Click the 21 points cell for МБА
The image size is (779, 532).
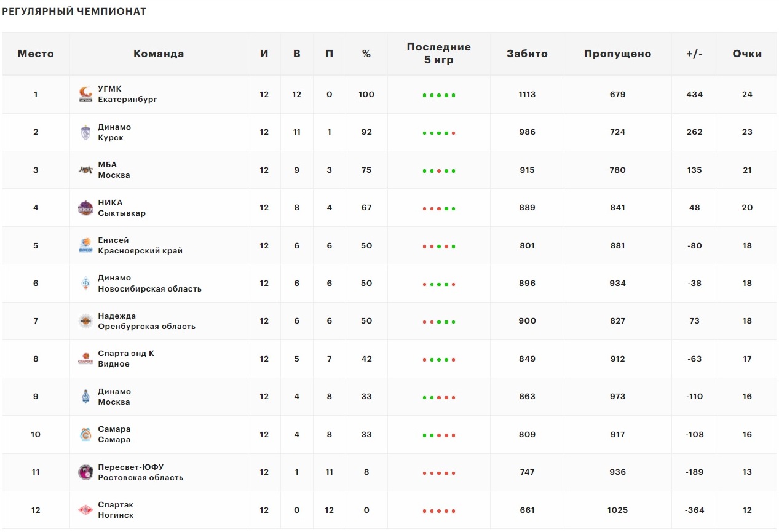pos(747,170)
